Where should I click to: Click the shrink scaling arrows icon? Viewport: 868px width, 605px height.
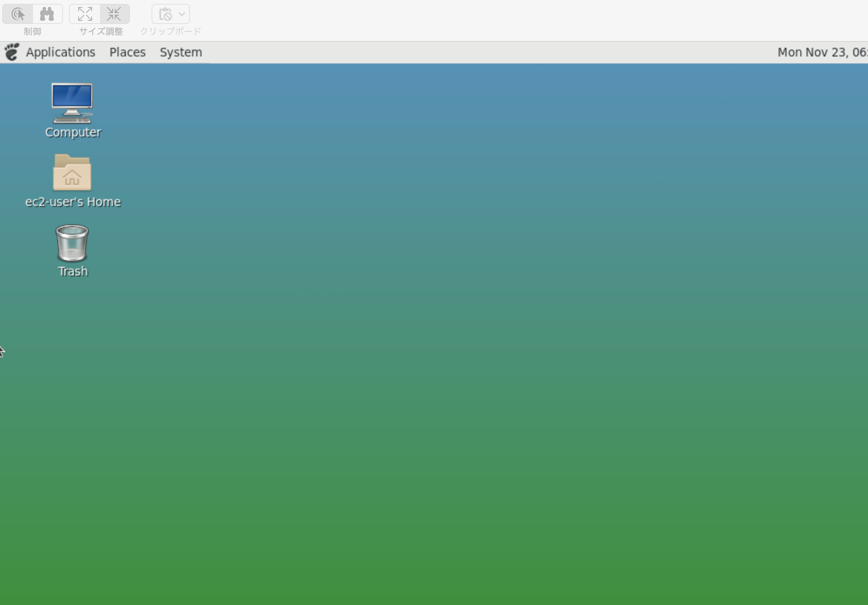tap(114, 14)
